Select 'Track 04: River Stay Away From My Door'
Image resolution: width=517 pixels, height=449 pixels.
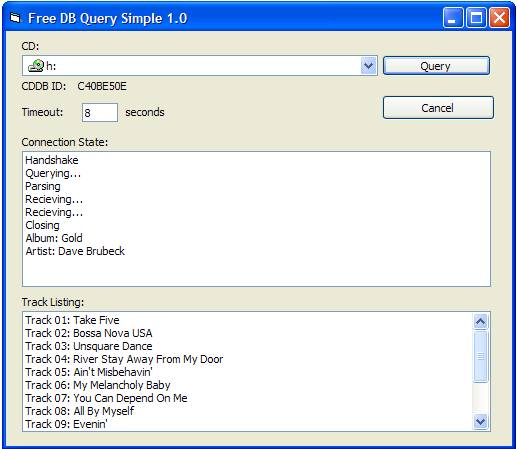pos(124,359)
